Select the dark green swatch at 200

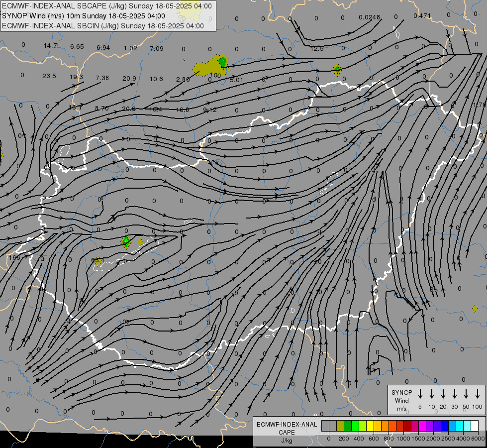348,426
